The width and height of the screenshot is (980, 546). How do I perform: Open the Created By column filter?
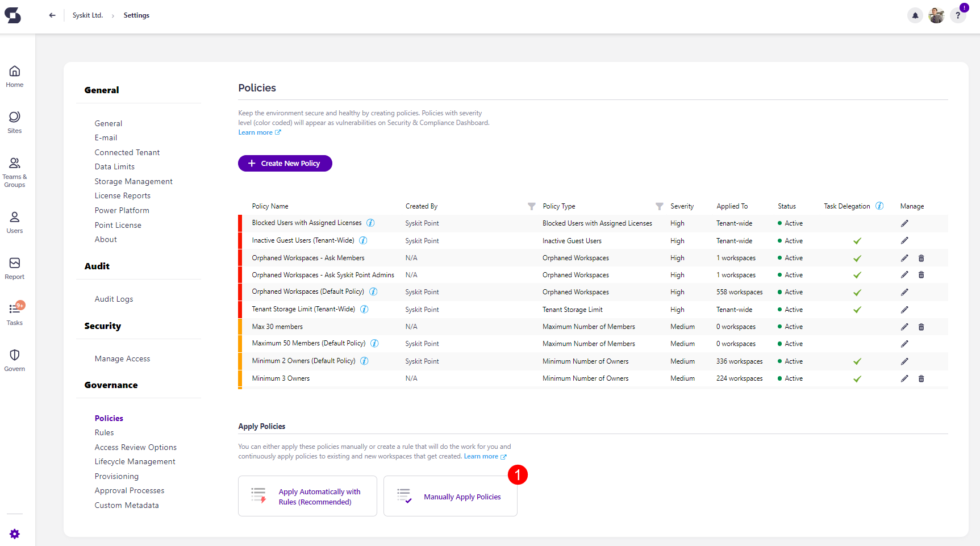click(x=531, y=206)
